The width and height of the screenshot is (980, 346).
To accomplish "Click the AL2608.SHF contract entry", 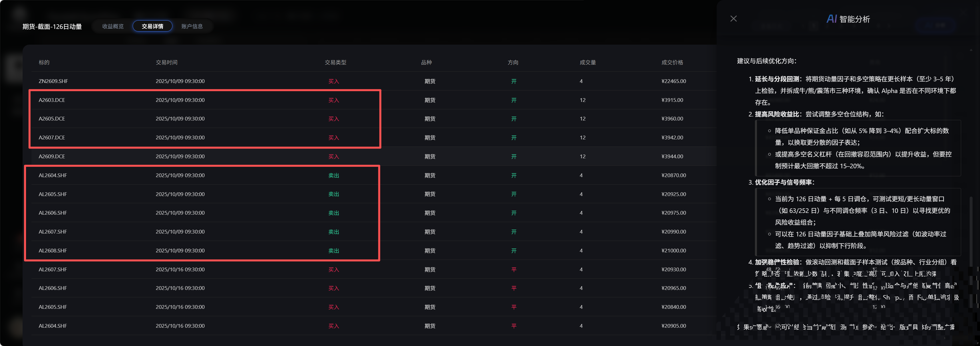I will pos(53,250).
